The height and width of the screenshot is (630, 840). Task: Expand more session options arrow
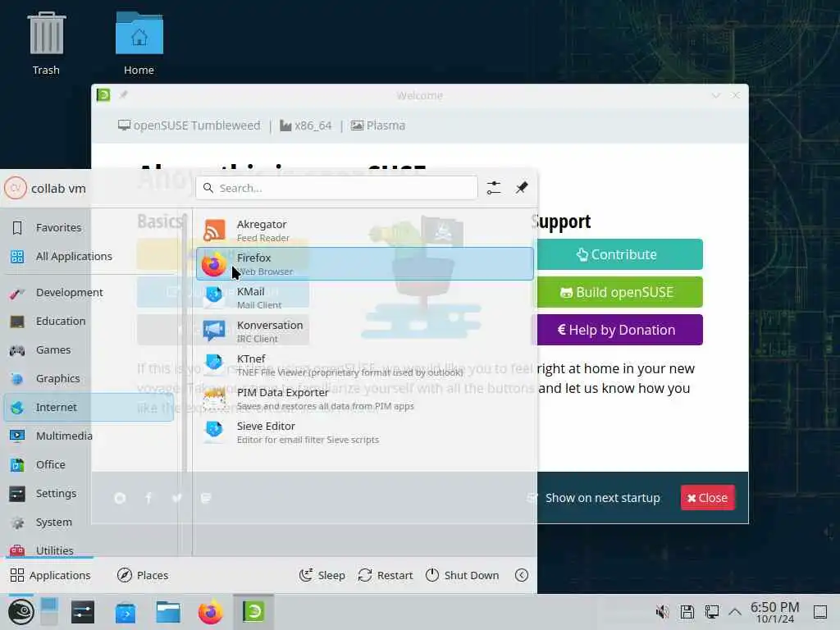click(522, 575)
